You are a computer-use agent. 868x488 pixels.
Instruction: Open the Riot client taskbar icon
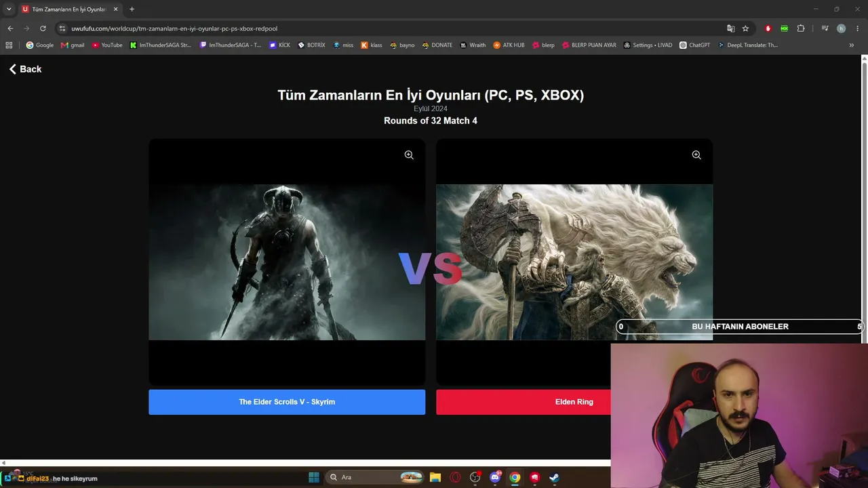(x=534, y=477)
